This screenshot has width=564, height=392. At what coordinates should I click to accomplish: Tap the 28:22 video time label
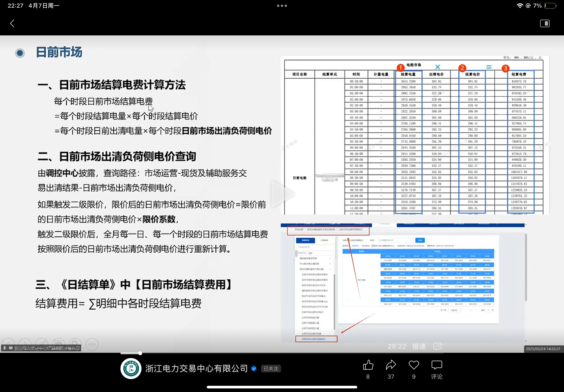tap(397, 346)
